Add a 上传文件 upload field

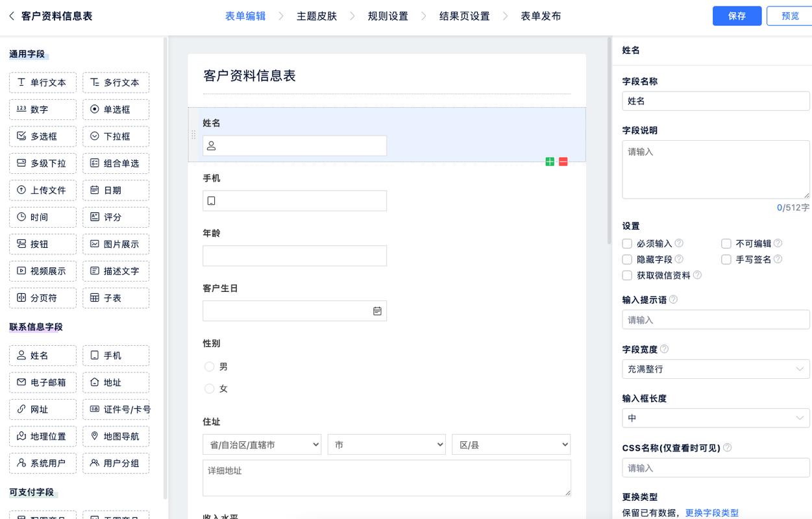(43, 190)
